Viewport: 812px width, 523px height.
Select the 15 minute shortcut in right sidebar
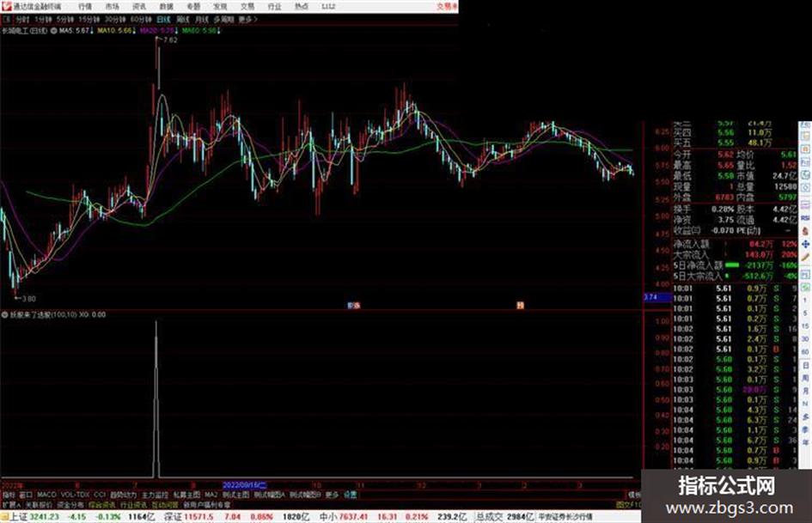click(x=805, y=325)
